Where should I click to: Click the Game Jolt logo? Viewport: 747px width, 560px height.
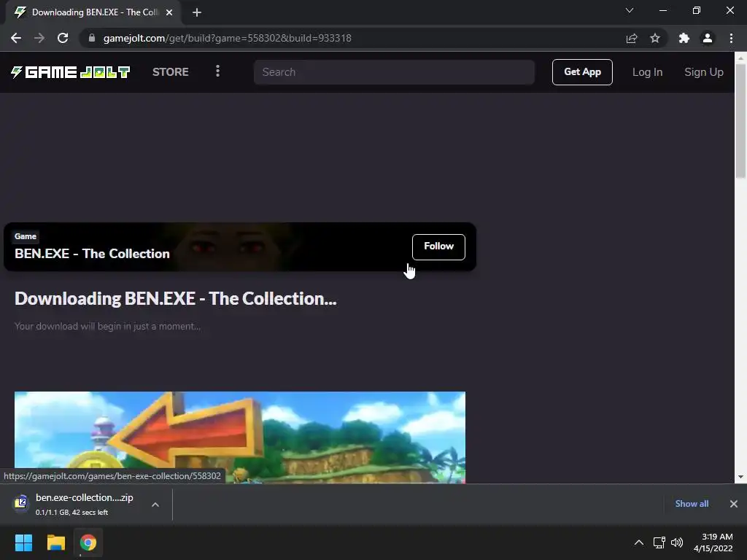(x=70, y=72)
